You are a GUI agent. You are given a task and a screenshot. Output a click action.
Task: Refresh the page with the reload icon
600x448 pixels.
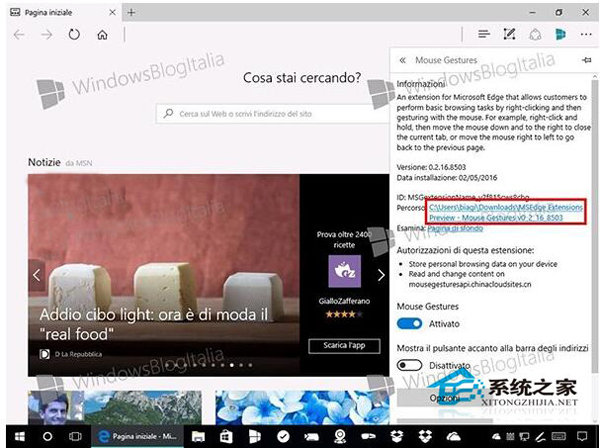tap(74, 35)
